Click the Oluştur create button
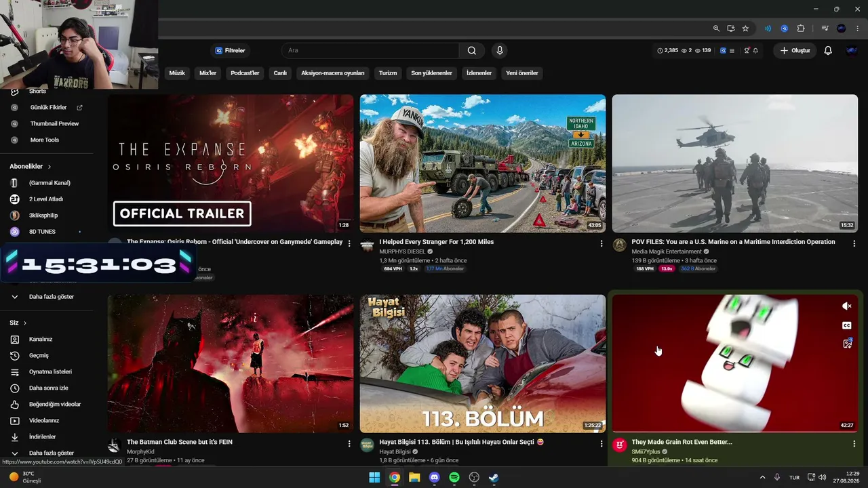This screenshot has width=868, height=488. [795, 50]
